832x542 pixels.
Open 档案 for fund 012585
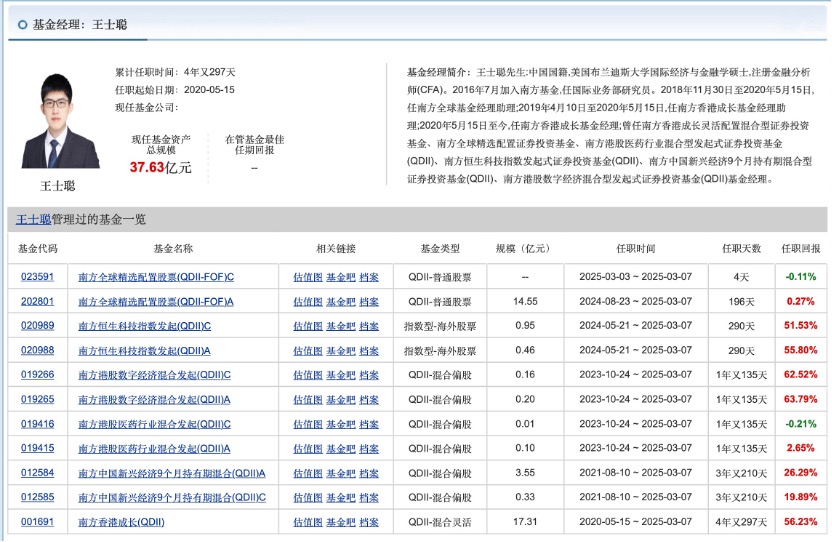point(369,498)
